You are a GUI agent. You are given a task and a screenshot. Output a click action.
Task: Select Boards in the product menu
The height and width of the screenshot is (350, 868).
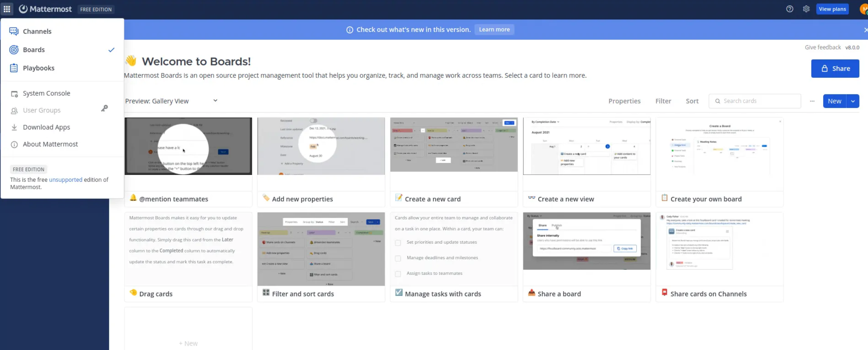[34, 50]
